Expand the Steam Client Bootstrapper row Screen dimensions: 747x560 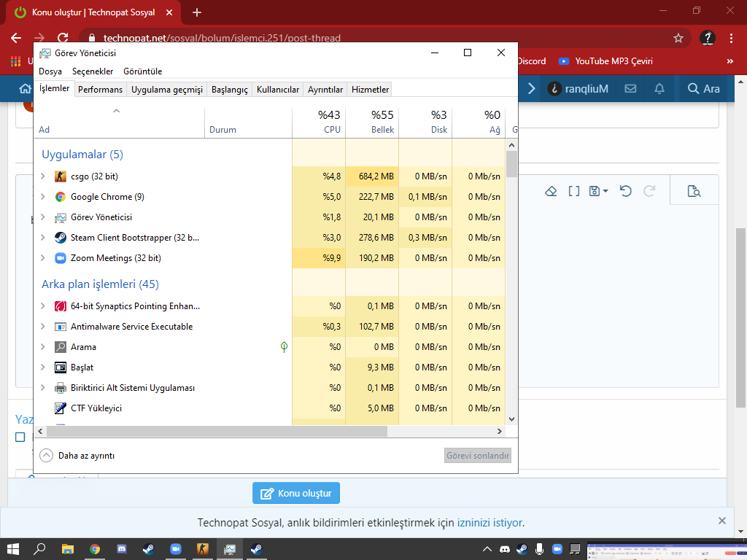[43, 238]
